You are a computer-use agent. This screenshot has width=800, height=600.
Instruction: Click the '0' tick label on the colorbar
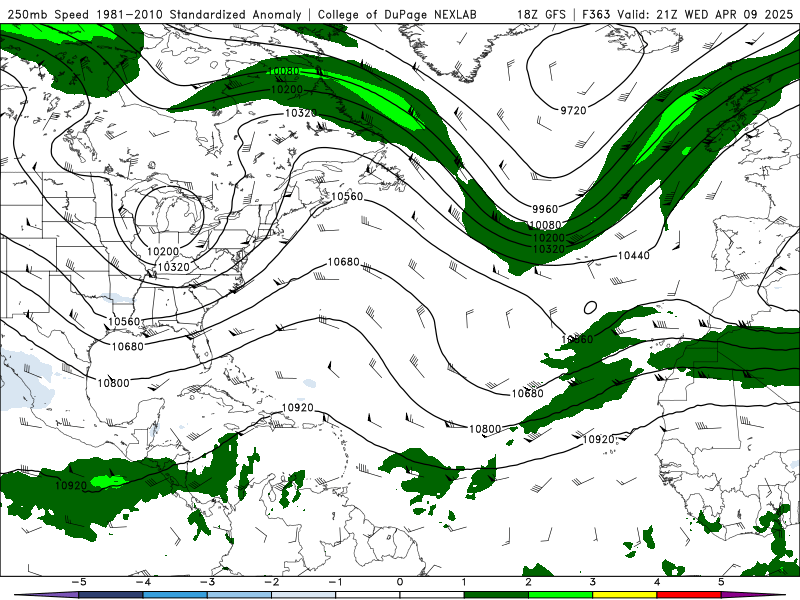[399, 582]
